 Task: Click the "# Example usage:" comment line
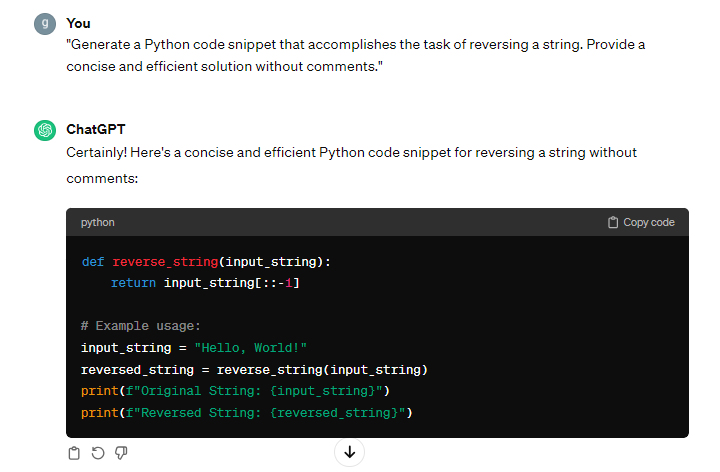click(141, 326)
